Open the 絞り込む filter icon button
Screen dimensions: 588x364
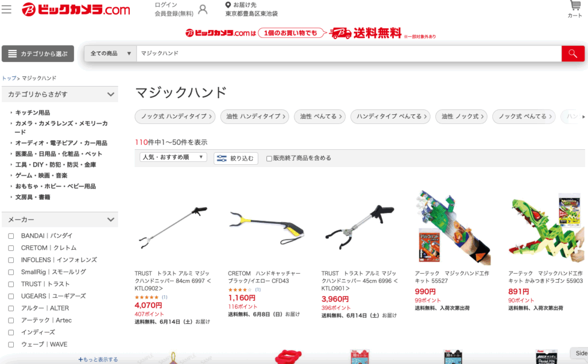(236, 158)
